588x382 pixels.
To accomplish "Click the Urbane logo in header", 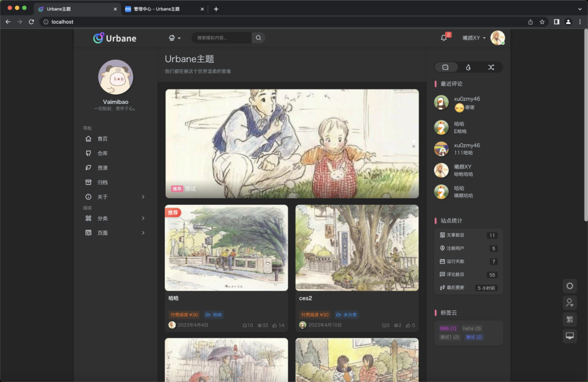I will pyautogui.click(x=115, y=38).
